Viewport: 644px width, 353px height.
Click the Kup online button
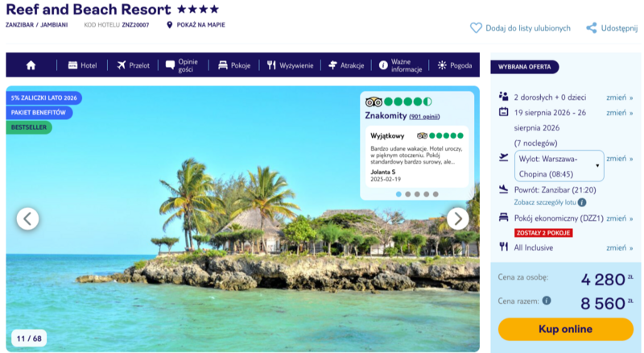point(566,329)
